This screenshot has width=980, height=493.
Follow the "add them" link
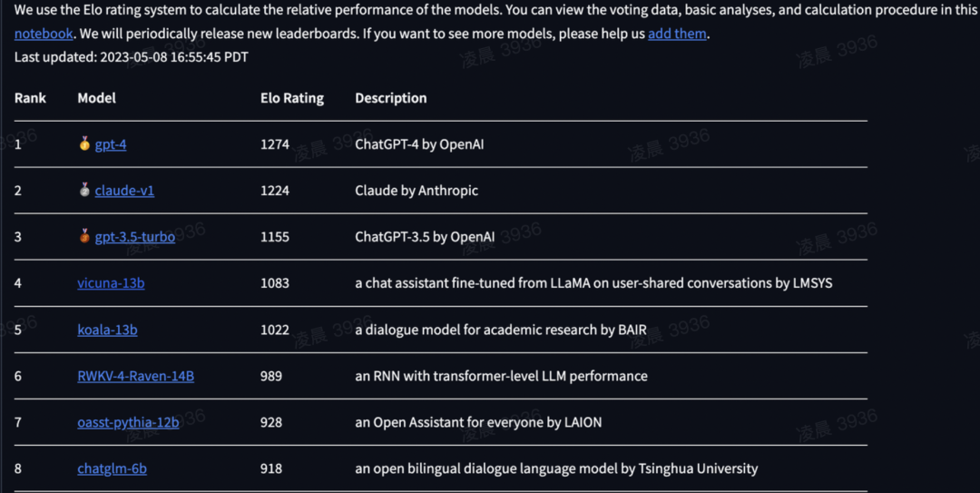coord(677,34)
